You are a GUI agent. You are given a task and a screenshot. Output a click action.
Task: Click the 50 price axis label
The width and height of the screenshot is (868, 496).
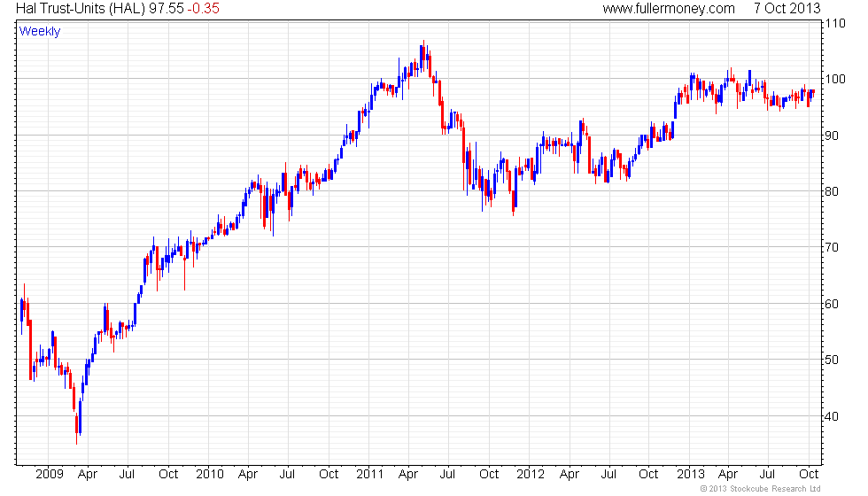point(832,360)
